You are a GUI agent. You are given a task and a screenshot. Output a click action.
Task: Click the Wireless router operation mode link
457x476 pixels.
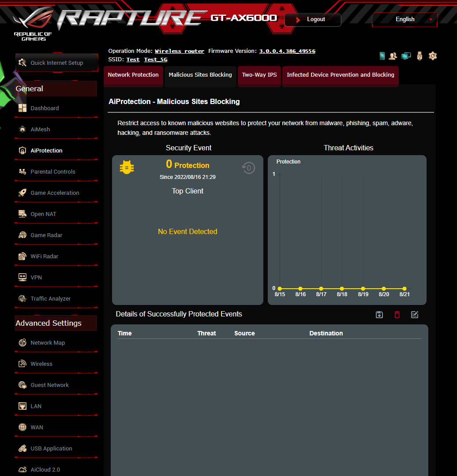[x=179, y=51]
